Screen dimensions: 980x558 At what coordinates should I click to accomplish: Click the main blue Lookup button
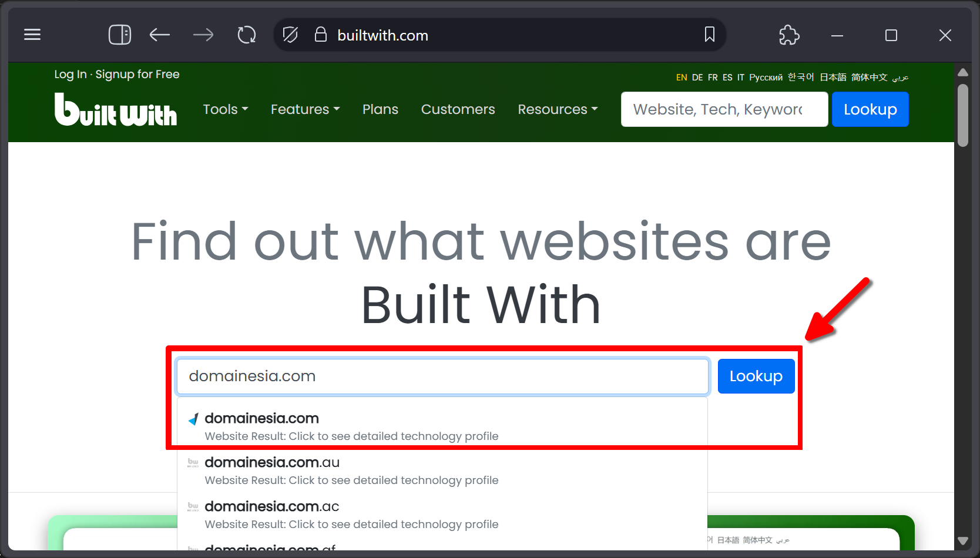(756, 376)
